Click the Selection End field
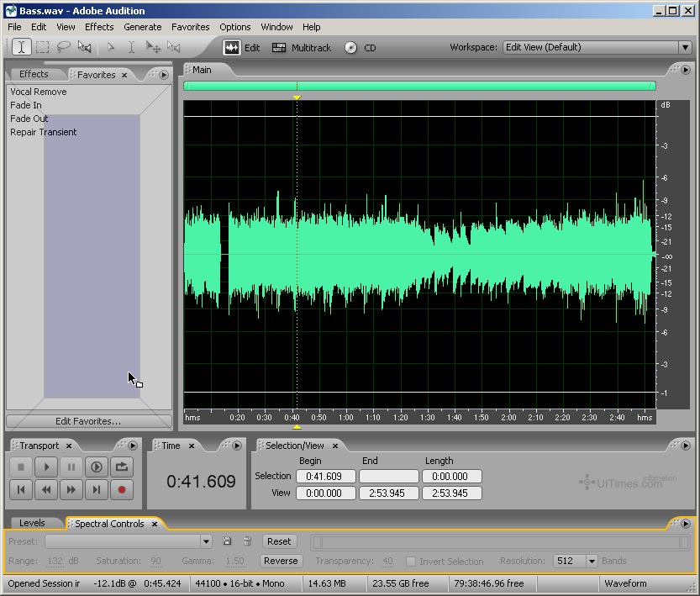This screenshot has height=596, width=700. [x=389, y=477]
